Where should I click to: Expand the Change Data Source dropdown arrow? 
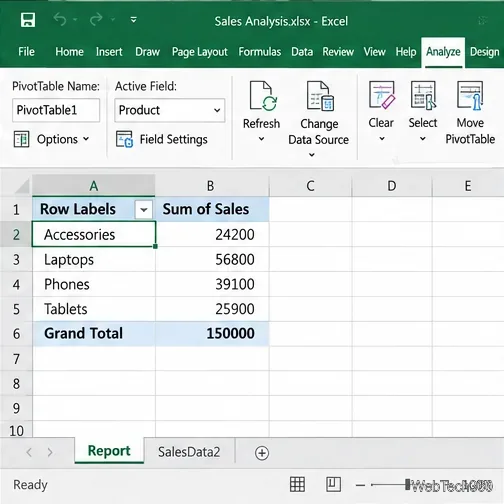[312, 155]
